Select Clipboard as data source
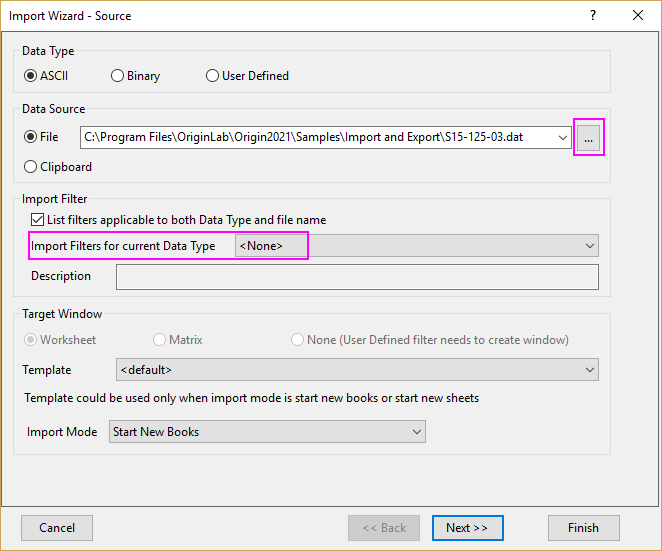Screen dimensions: 662x551 [x=32, y=167]
